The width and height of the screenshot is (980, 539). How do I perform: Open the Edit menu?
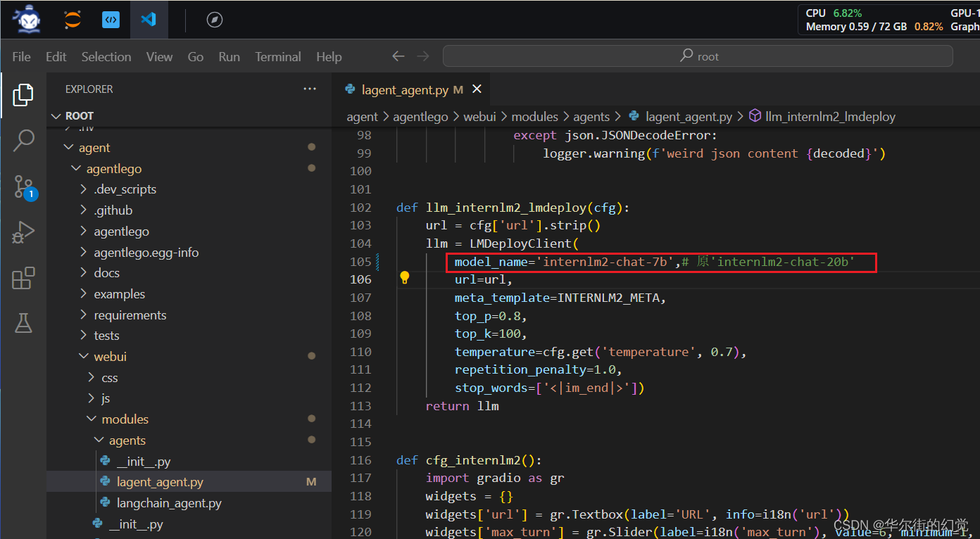click(56, 57)
